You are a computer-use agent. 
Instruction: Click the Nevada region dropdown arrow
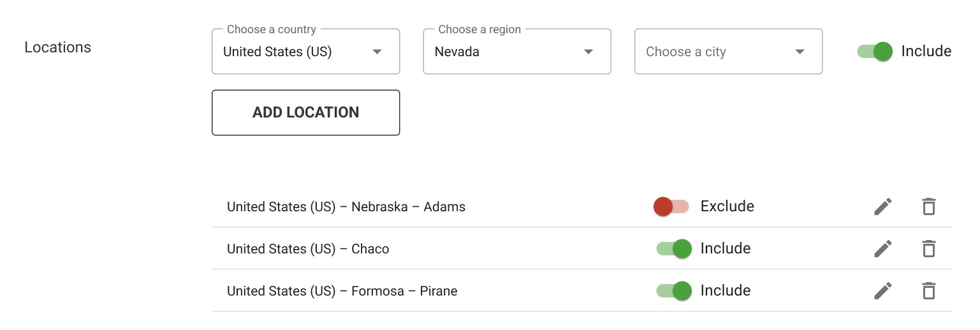pyautogui.click(x=589, y=52)
